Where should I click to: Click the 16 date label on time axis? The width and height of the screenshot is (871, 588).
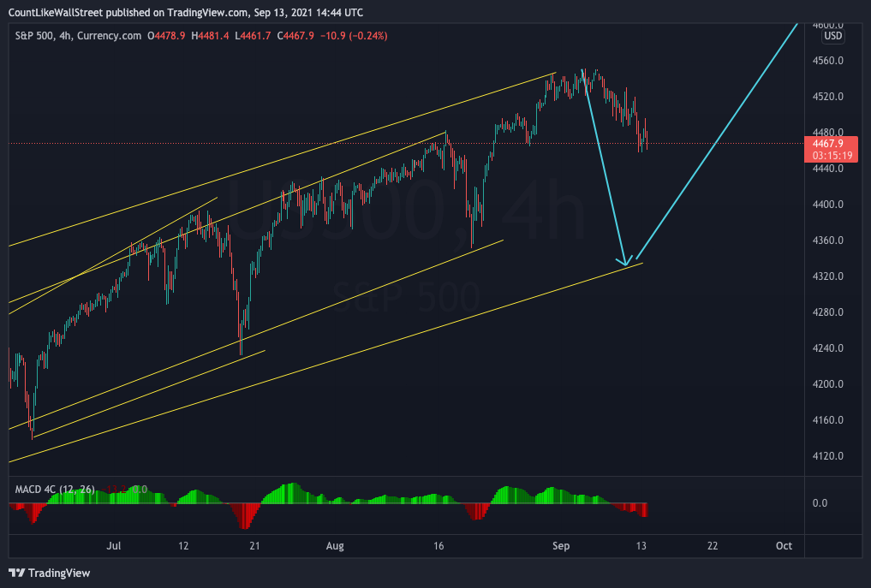438,546
